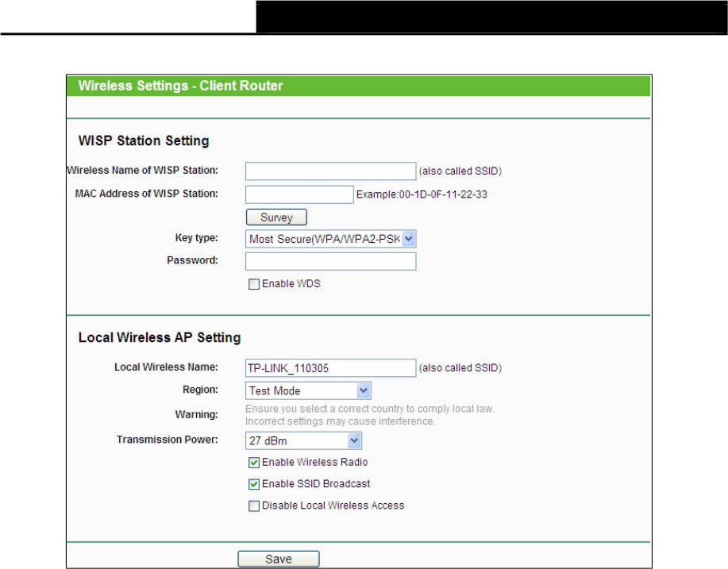Open the Region dropdown showing Test Mode
This screenshot has width=728, height=569.
click(308, 390)
